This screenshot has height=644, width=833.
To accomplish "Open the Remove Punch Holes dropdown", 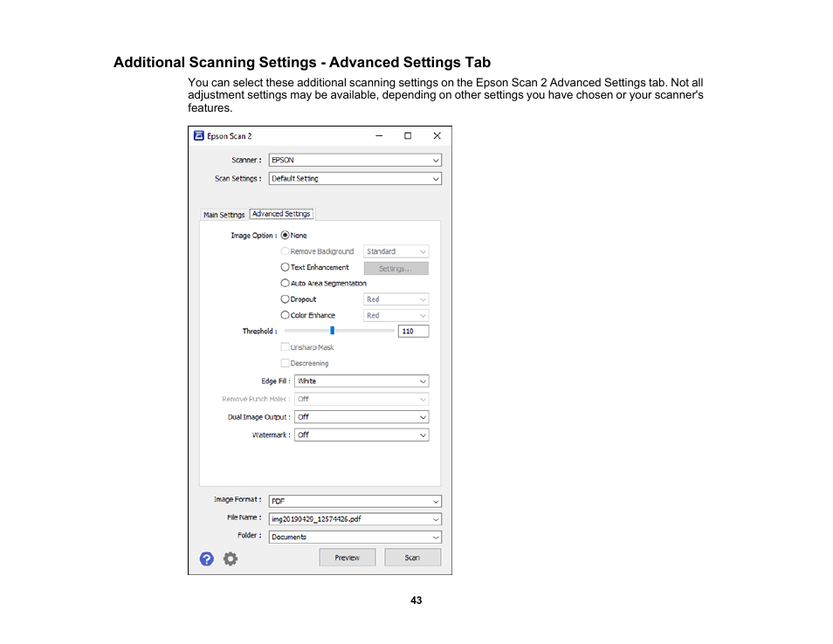I will [361, 399].
